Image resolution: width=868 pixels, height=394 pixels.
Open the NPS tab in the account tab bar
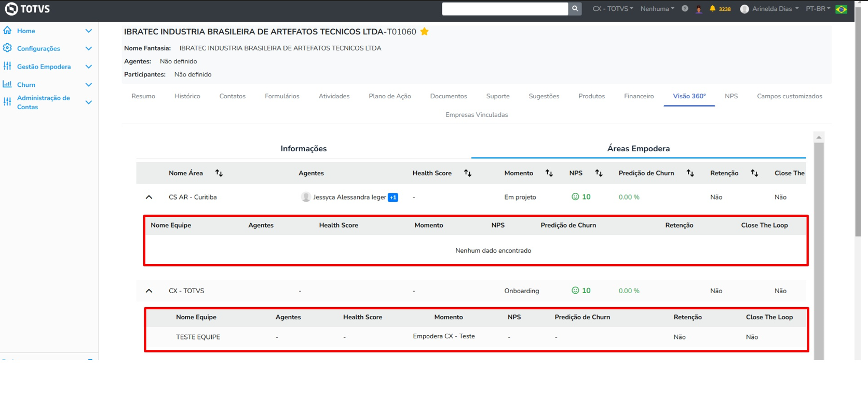(731, 96)
